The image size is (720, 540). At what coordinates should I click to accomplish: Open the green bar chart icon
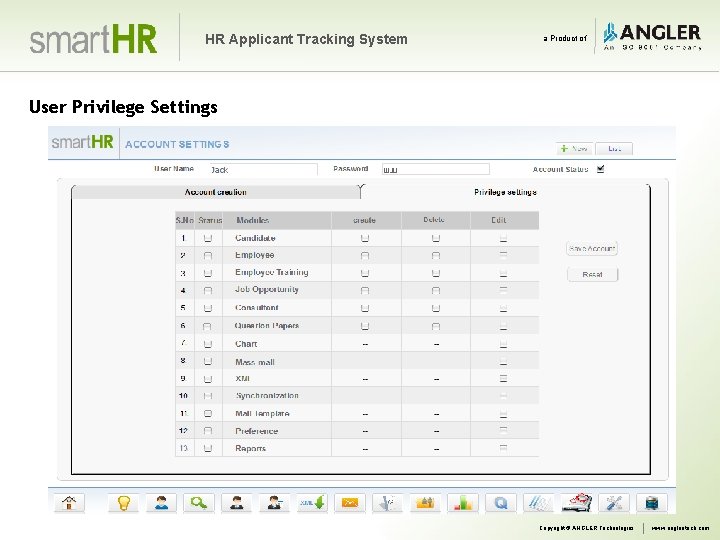[x=463, y=503]
